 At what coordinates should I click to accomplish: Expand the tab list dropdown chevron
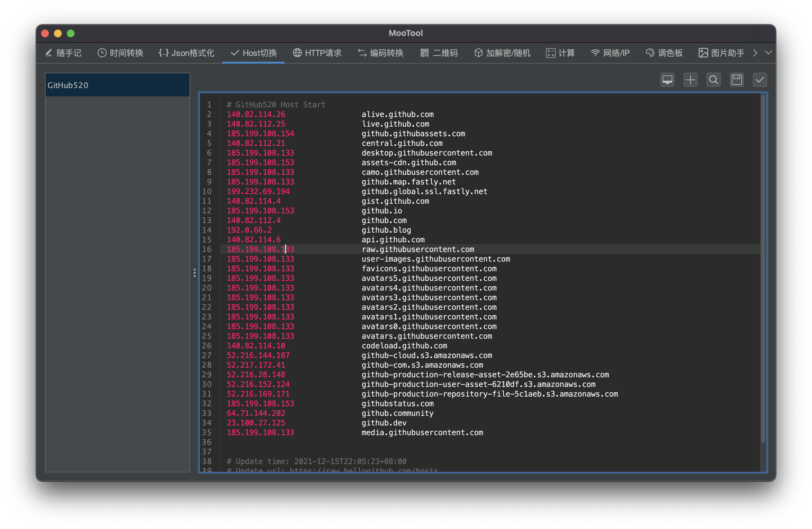[x=768, y=53]
